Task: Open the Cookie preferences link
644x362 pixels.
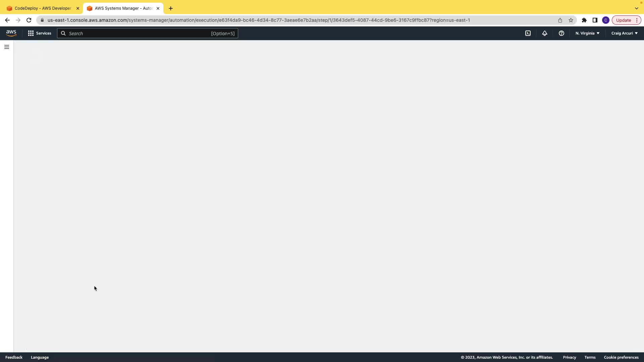Action: pyautogui.click(x=621, y=357)
